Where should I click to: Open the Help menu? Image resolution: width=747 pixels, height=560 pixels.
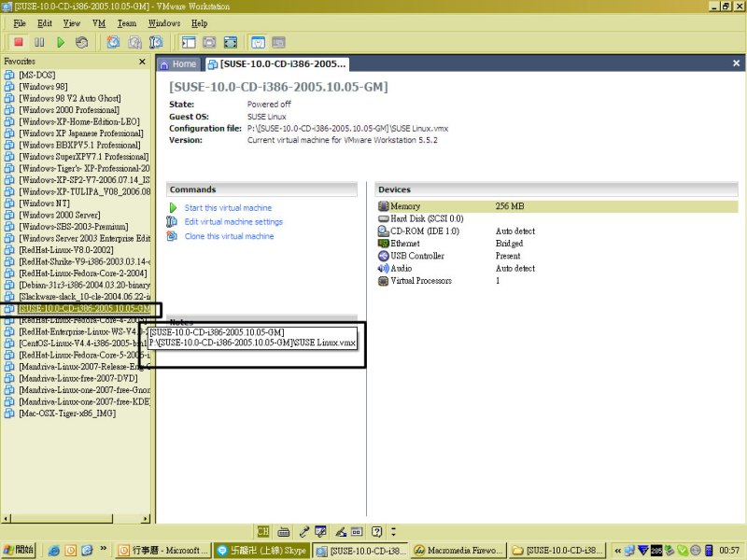pos(199,23)
